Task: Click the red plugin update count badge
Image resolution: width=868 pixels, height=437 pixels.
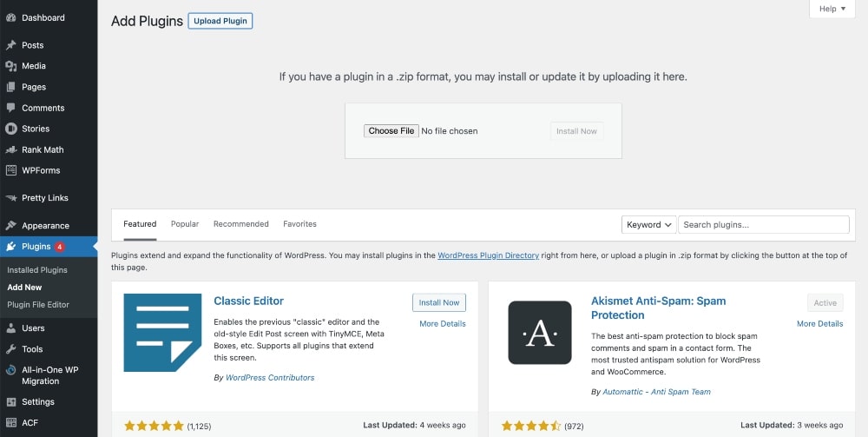Action: [x=59, y=247]
